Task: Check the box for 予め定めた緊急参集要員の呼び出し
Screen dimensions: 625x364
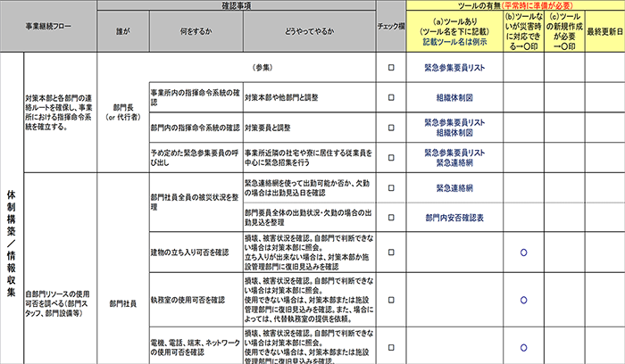Action: coord(391,158)
